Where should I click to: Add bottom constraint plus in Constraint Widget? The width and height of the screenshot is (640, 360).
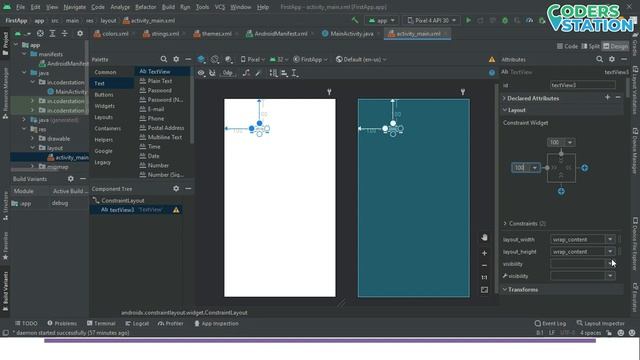point(561,191)
